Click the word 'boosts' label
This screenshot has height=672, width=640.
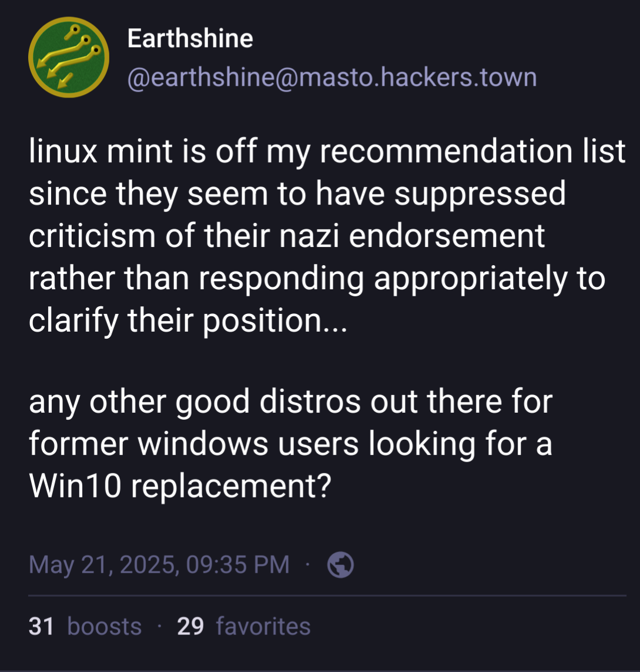point(105,626)
